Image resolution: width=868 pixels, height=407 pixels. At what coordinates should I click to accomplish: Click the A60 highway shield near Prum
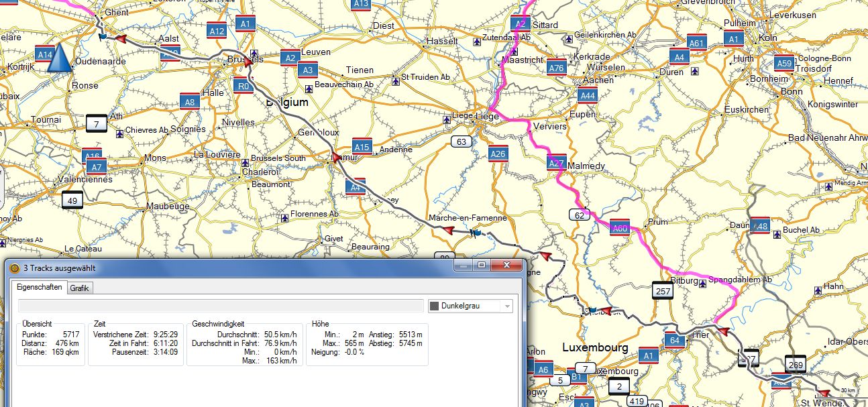pyautogui.click(x=620, y=229)
